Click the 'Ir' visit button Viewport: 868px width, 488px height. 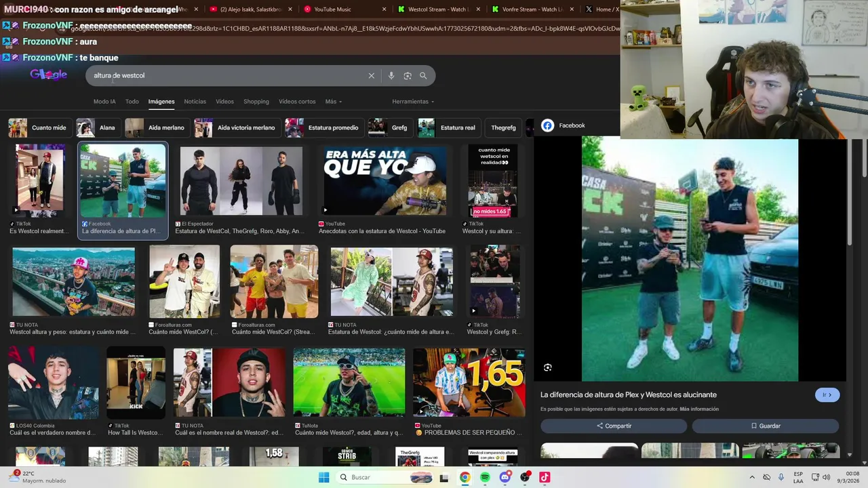tap(827, 395)
